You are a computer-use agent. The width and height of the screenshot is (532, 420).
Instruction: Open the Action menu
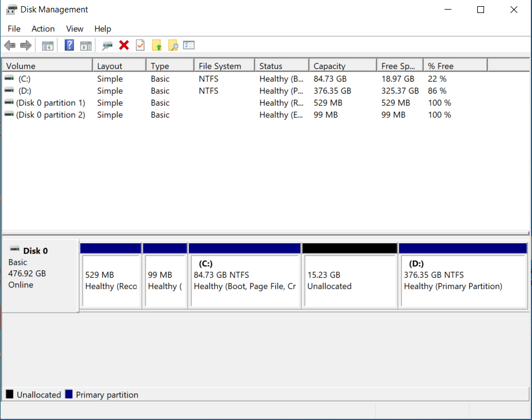click(x=43, y=29)
